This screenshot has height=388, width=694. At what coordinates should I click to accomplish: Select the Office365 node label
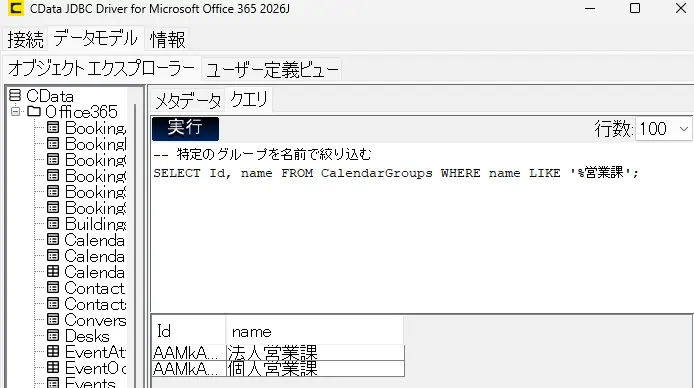[81, 111]
